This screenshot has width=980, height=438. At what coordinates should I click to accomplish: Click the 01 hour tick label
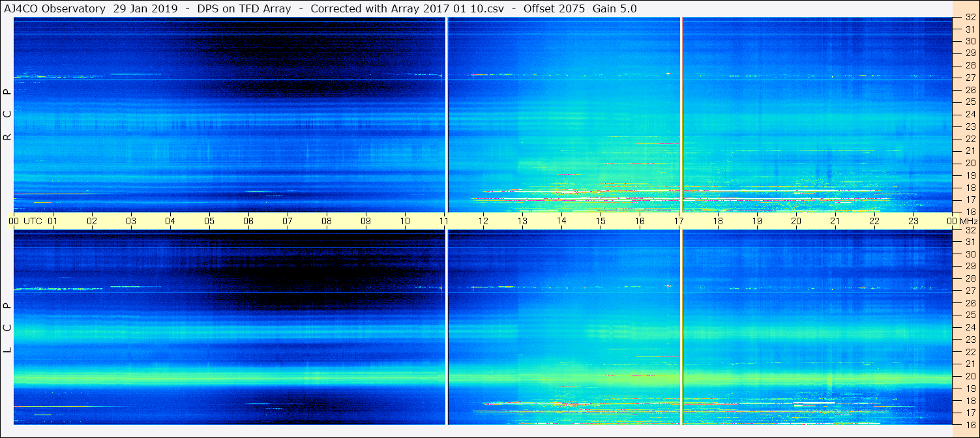pos(53,221)
